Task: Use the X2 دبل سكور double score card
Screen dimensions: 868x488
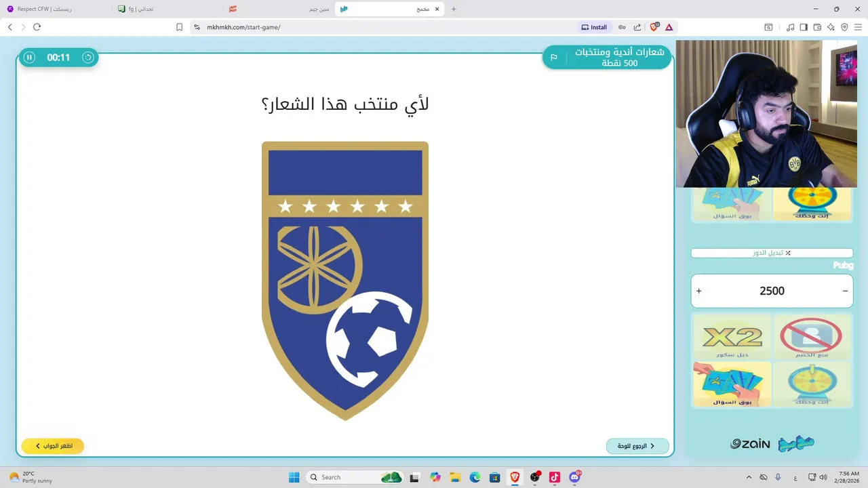Action: pyautogui.click(x=732, y=337)
